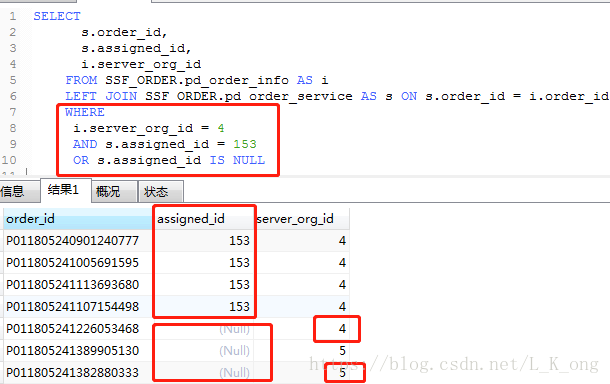Click the i.server_org_id line 4 text

point(141,64)
